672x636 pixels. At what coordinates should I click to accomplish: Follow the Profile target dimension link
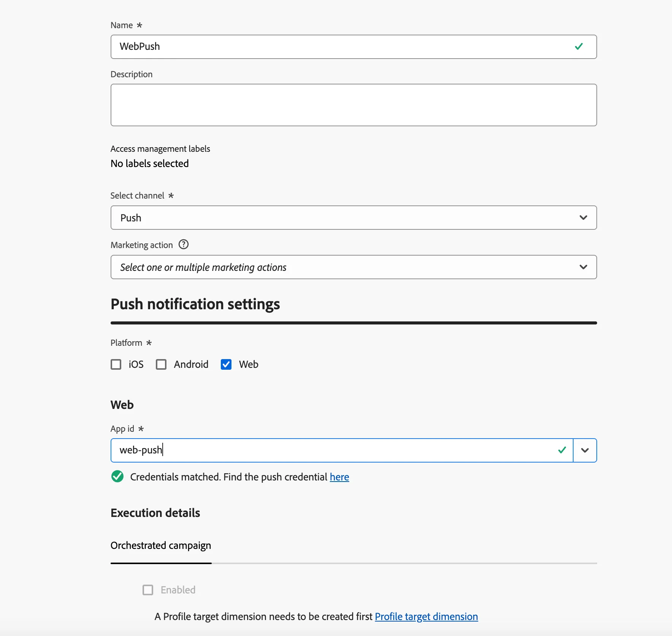click(x=426, y=617)
